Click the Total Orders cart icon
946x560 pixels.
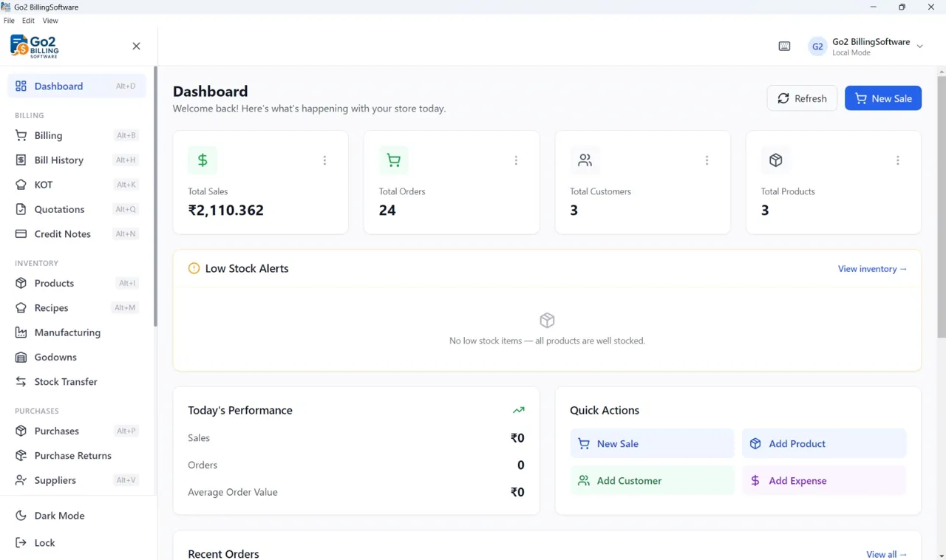point(393,160)
